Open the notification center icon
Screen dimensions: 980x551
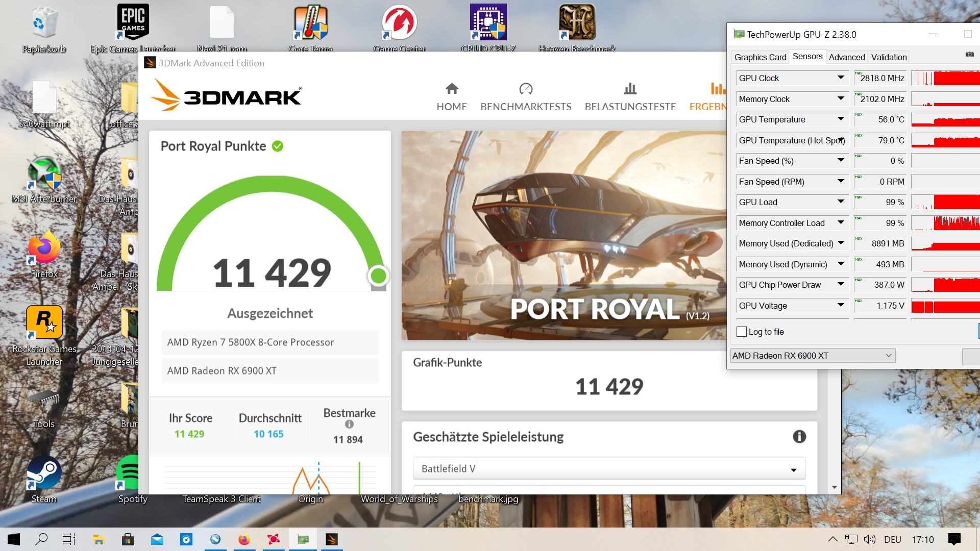pyautogui.click(x=954, y=539)
